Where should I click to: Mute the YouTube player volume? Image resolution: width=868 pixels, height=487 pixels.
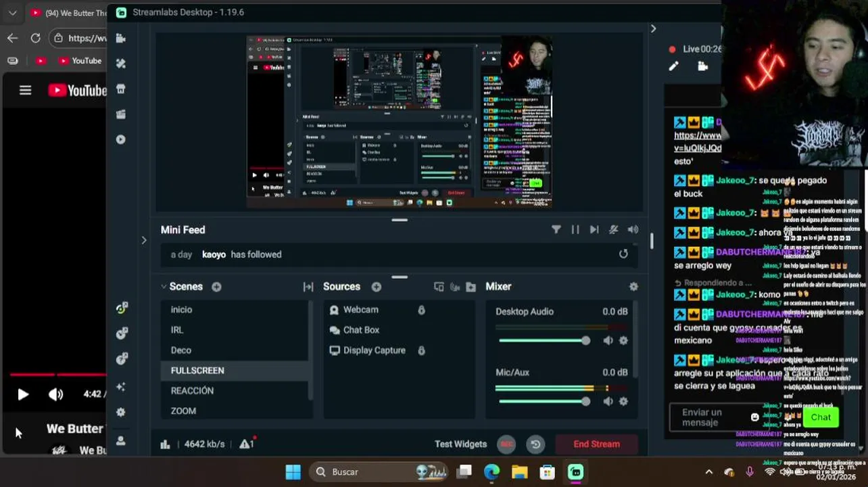click(x=55, y=394)
